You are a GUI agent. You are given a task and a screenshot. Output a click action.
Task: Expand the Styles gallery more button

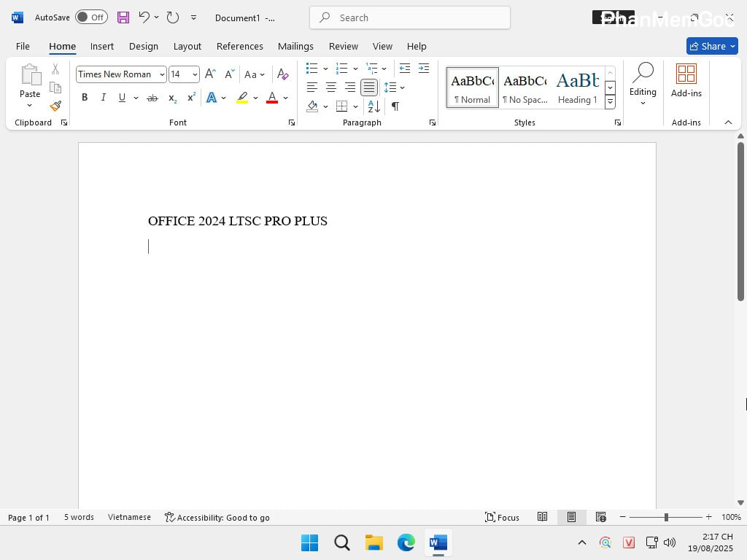[610, 102]
